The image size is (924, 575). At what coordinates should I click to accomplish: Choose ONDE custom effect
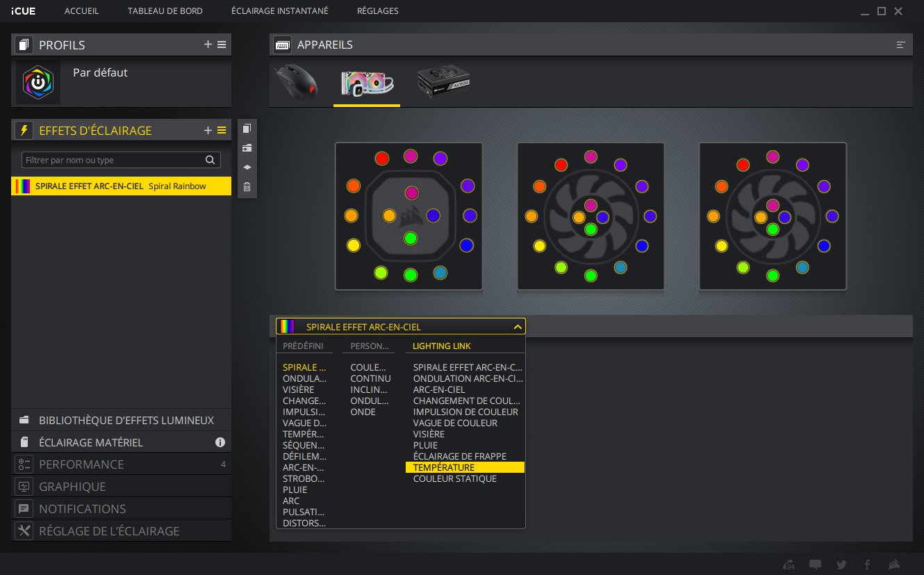(363, 412)
